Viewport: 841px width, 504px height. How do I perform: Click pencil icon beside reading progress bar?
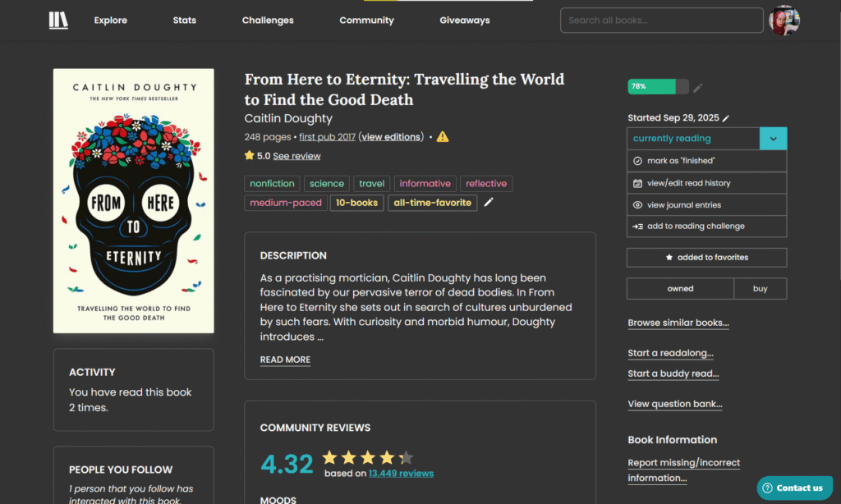click(698, 88)
